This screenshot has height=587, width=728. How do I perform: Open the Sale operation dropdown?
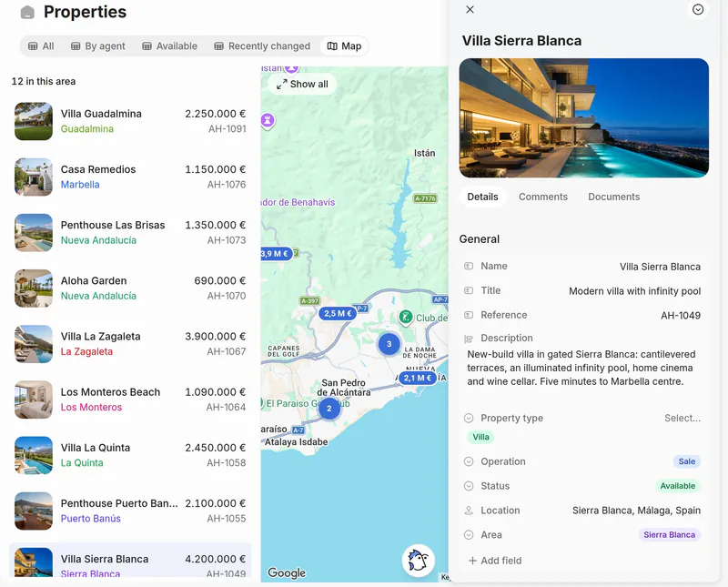[x=687, y=461]
